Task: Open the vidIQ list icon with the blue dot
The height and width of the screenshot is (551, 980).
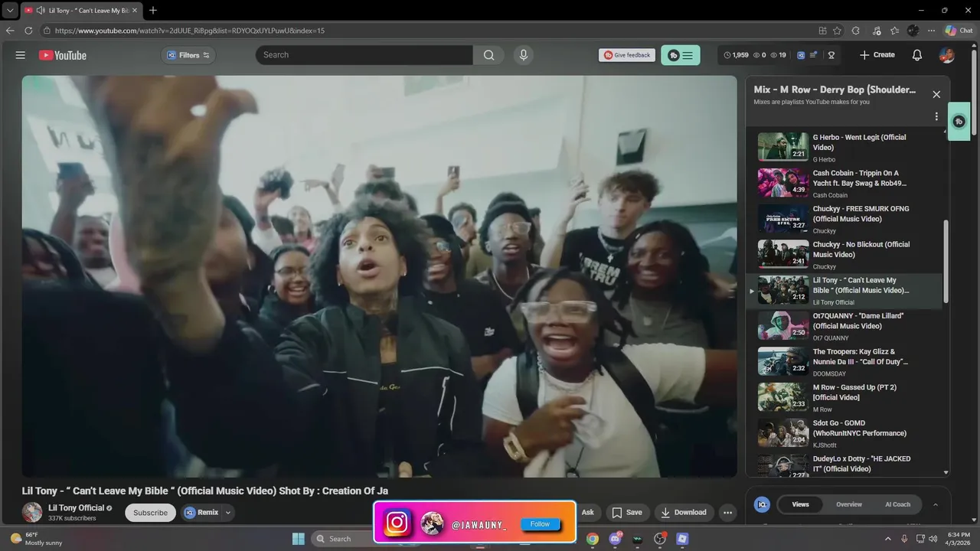Action: tap(814, 55)
